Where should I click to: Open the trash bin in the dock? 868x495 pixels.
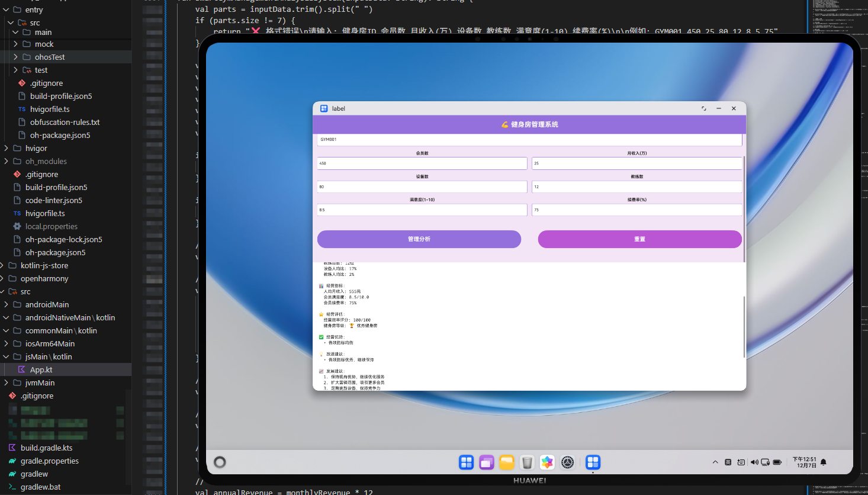point(527,462)
